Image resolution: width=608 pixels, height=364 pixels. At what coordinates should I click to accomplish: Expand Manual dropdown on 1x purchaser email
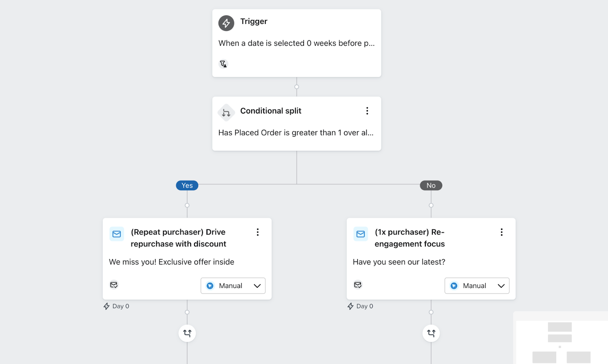[x=477, y=286]
